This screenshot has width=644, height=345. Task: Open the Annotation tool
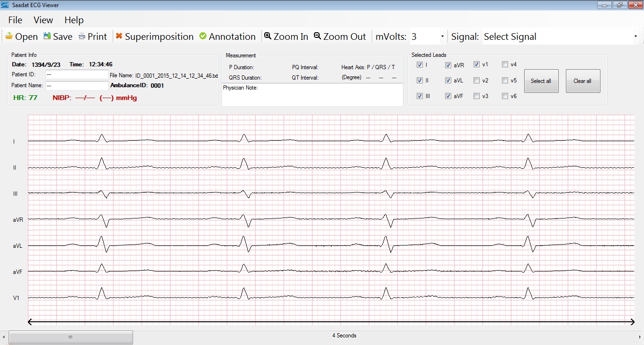[227, 36]
